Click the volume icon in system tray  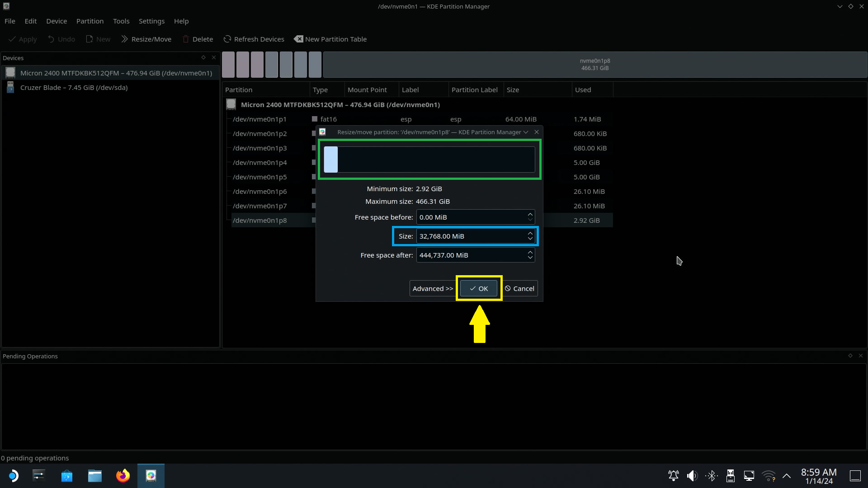click(x=692, y=476)
